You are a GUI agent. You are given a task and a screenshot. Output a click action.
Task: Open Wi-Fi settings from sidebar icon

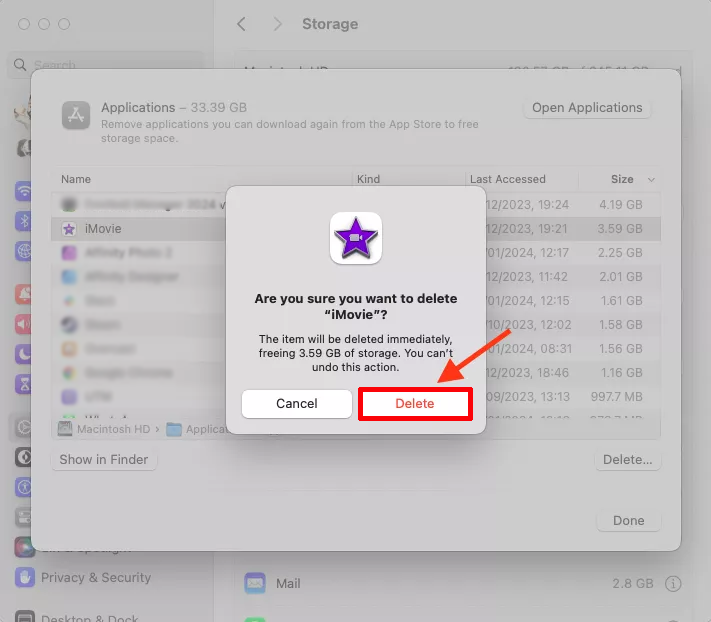(x=24, y=191)
